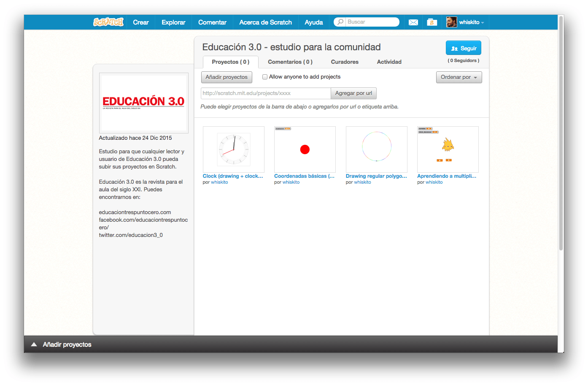The height and width of the screenshot is (386, 588).
Task: Switch to Actividad tab
Action: (389, 62)
